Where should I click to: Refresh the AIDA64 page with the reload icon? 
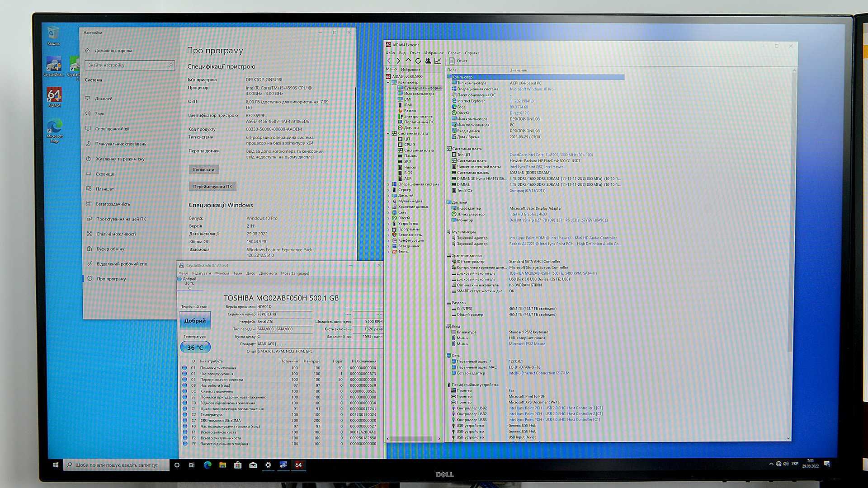[418, 61]
